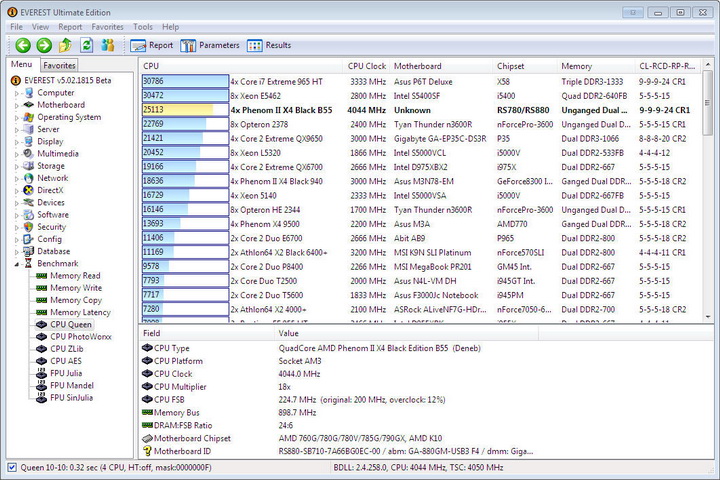Select the Computer icon in the tree
Screen dimensions: 720x480
click(29, 93)
